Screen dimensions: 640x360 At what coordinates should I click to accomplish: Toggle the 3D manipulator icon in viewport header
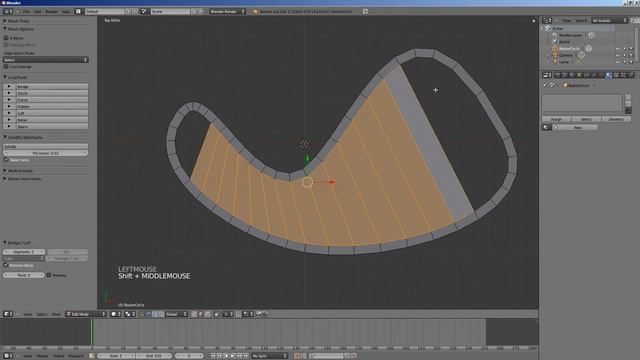(142, 314)
